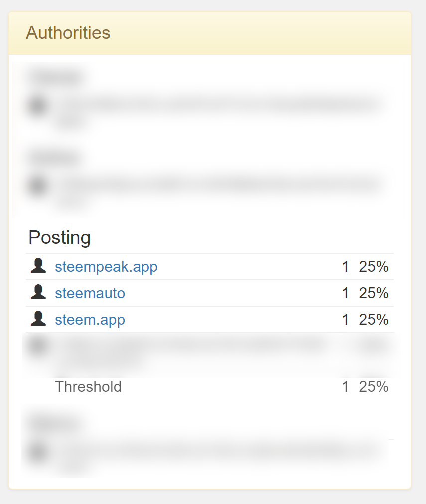Screen dimensions: 426x504
Task: Open the steem.app account link
Action: pos(90,320)
